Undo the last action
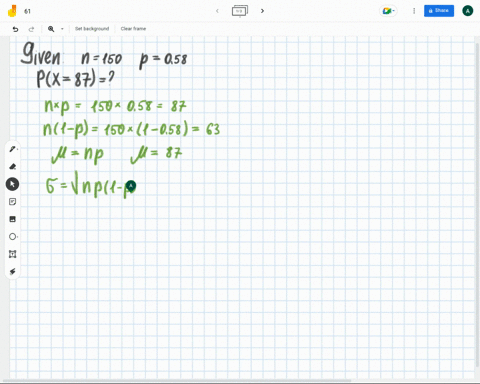Image resolution: width=480 pixels, height=384 pixels. click(15, 29)
